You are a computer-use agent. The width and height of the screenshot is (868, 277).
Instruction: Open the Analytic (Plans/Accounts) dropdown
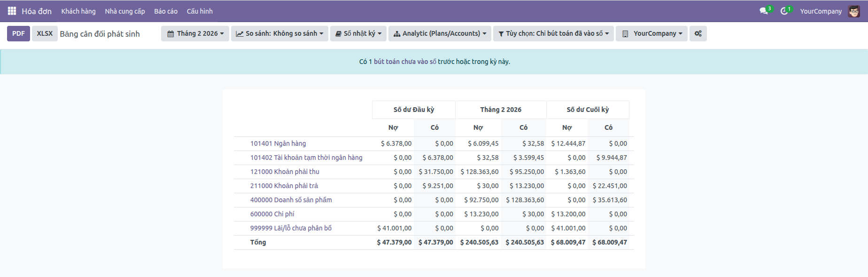pos(440,33)
